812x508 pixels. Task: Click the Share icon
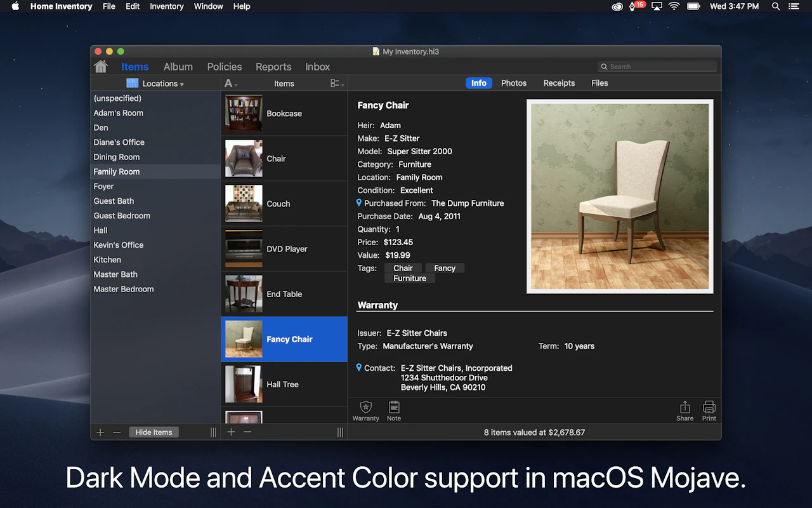[x=684, y=408]
